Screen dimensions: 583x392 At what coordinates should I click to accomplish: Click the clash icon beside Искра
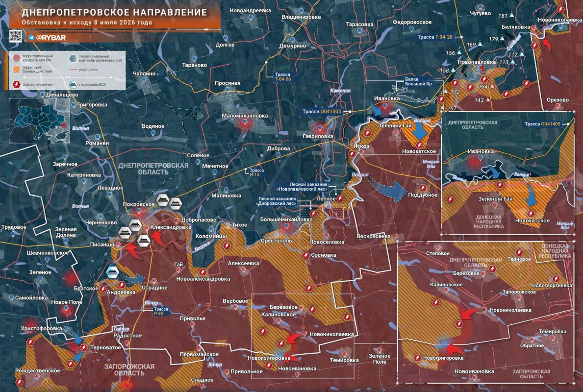pyautogui.click(x=352, y=154)
